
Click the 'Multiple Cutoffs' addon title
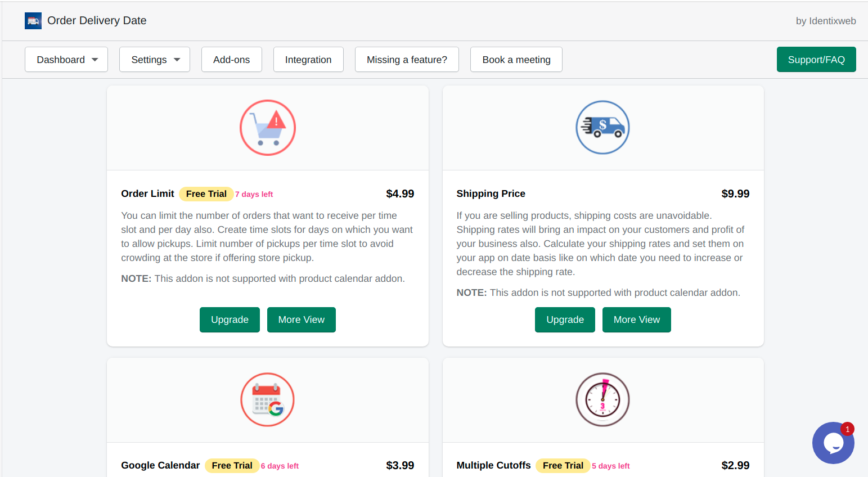coord(493,465)
